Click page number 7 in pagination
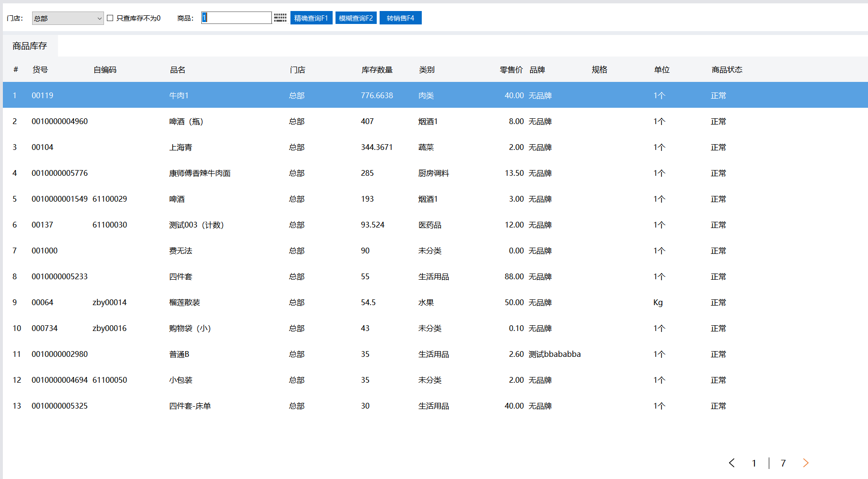The width and height of the screenshot is (868, 479). pos(783,463)
